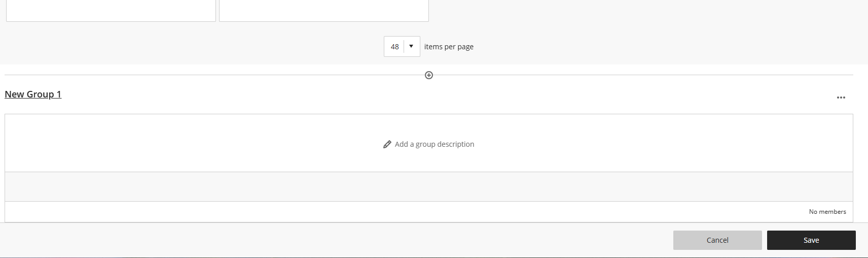Select the left empty card at top

coord(111,10)
